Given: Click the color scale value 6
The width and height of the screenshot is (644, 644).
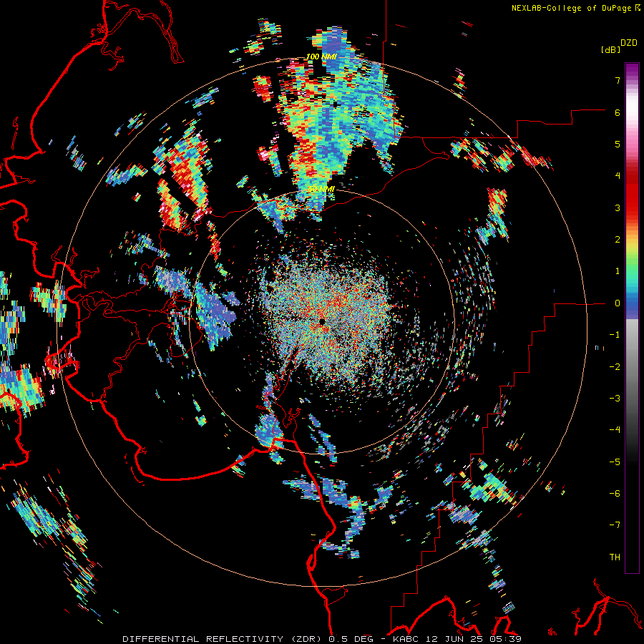Looking at the screenshot, I should tap(618, 112).
